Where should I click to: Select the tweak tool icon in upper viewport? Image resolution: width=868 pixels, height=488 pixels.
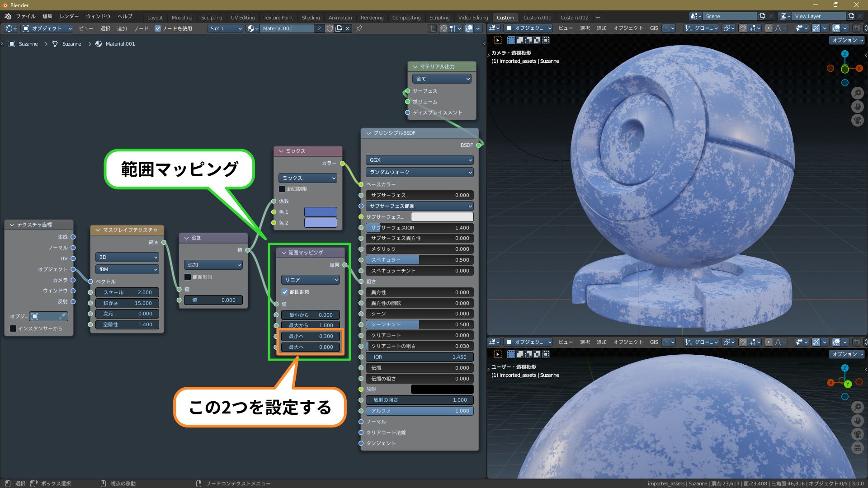click(x=498, y=40)
